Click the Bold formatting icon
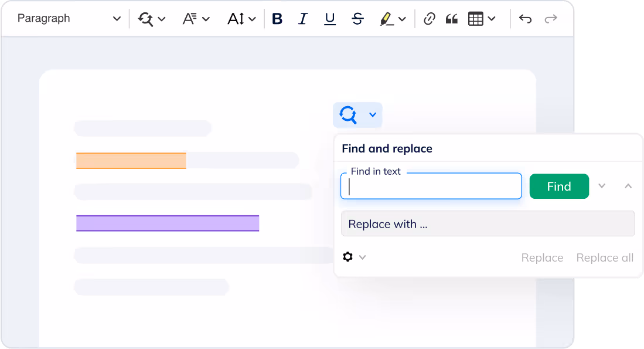 277,19
